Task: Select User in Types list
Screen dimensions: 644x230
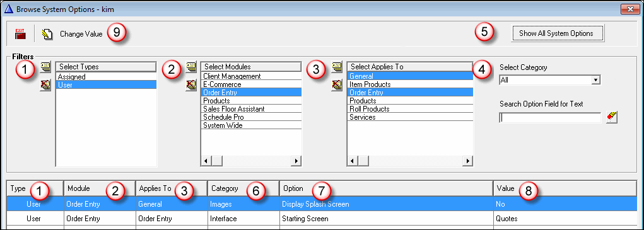Action: pos(106,84)
